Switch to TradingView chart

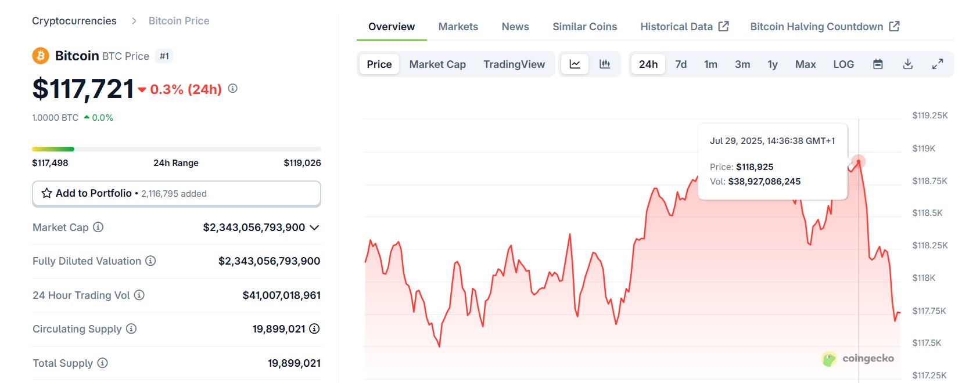(x=514, y=64)
